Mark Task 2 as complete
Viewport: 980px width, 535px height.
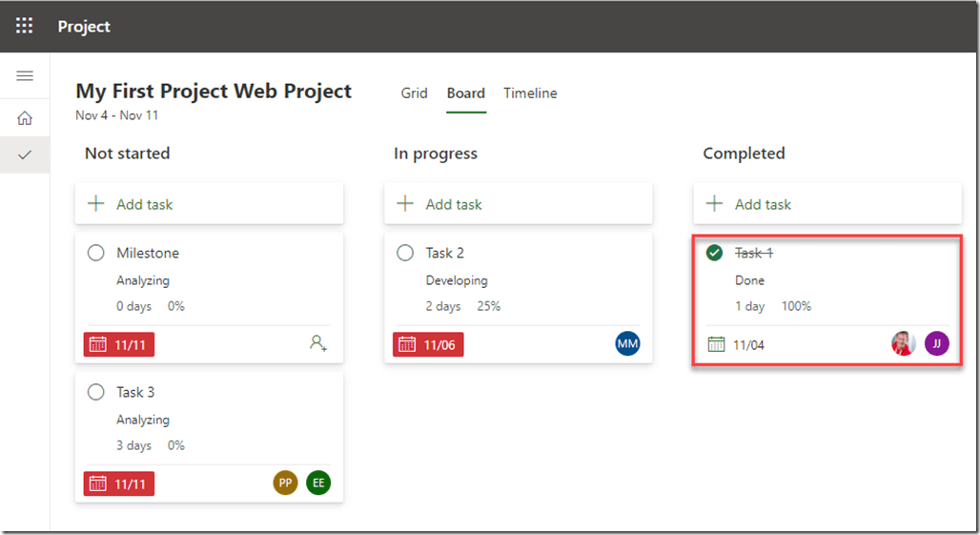click(405, 253)
